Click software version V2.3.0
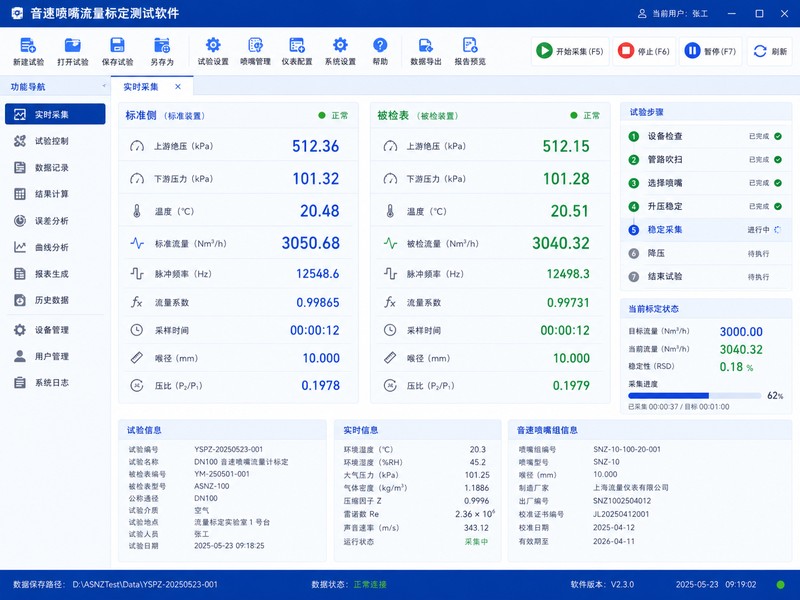The width and height of the screenshot is (800, 600). point(622,585)
